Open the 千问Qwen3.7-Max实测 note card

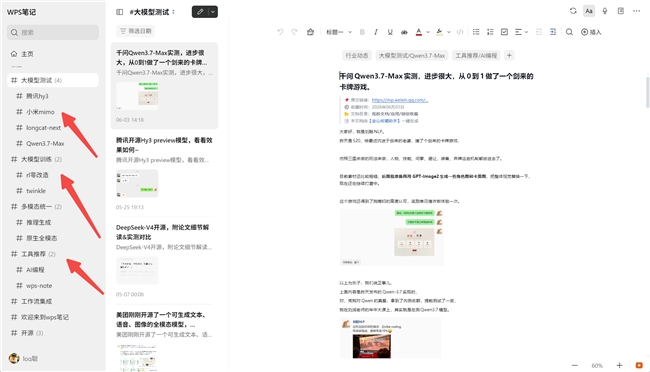[165, 85]
